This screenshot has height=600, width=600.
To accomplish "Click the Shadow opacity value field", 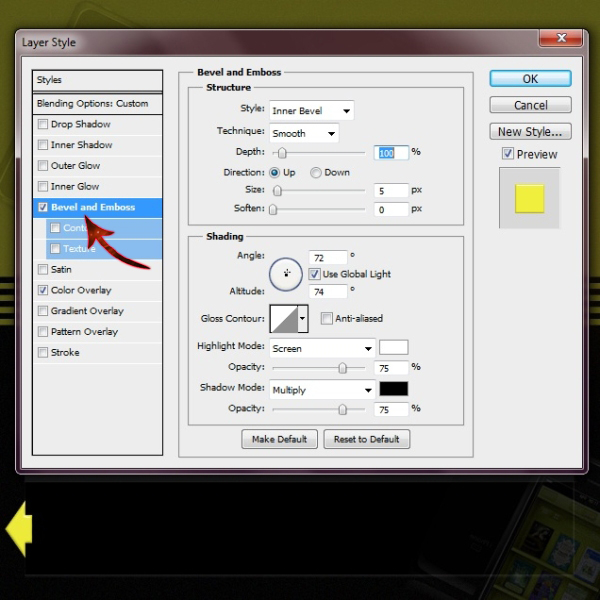I will pyautogui.click(x=391, y=409).
